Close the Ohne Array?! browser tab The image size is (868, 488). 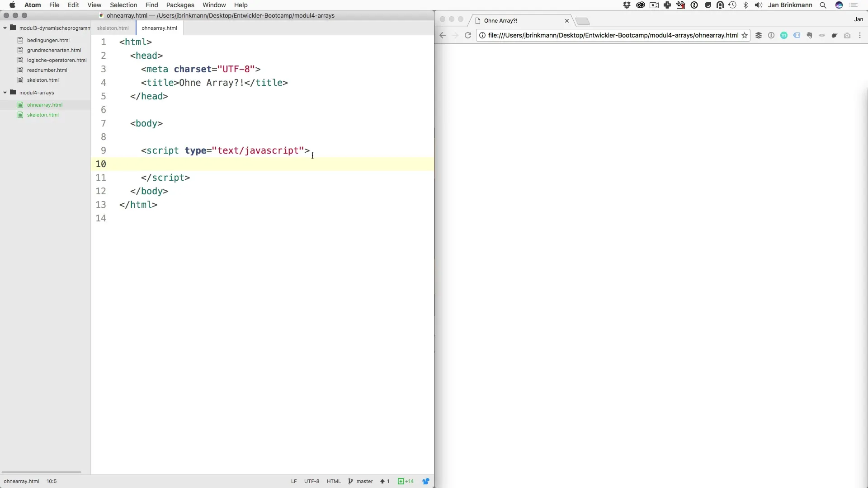(x=567, y=21)
